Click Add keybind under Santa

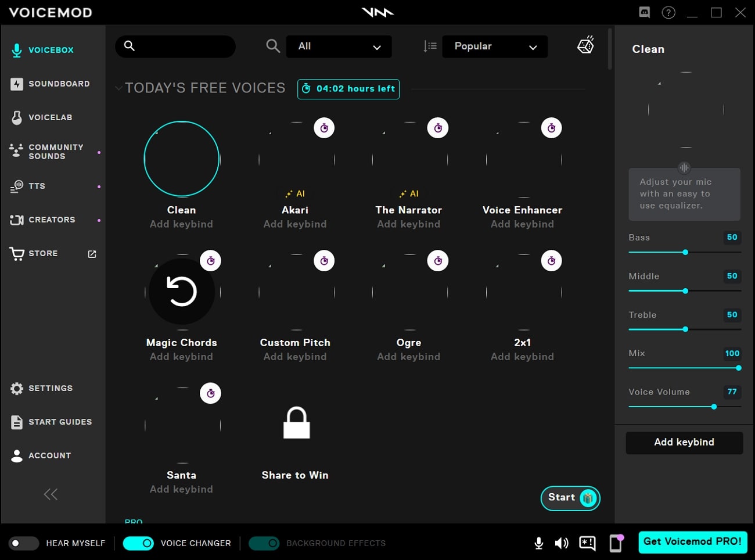(181, 489)
